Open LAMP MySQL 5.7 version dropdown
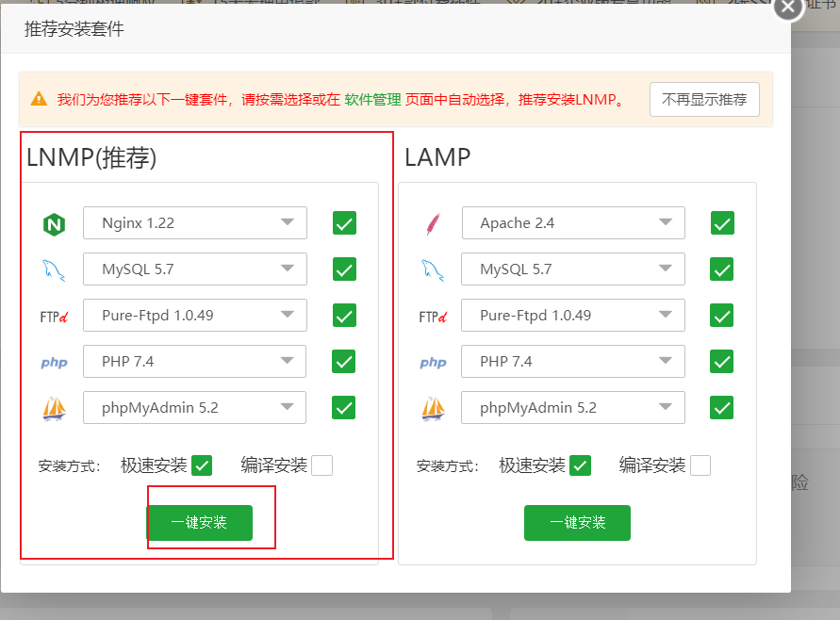840x620 pixels. tap(573, 269)
